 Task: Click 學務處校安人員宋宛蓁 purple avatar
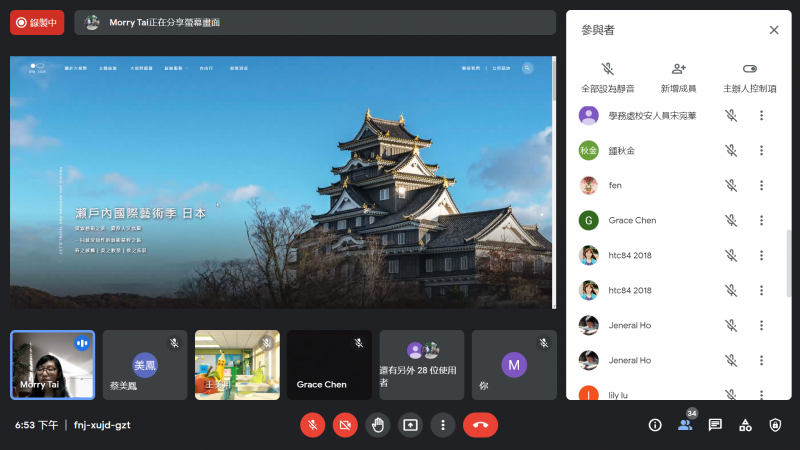[x=589, y=116]
